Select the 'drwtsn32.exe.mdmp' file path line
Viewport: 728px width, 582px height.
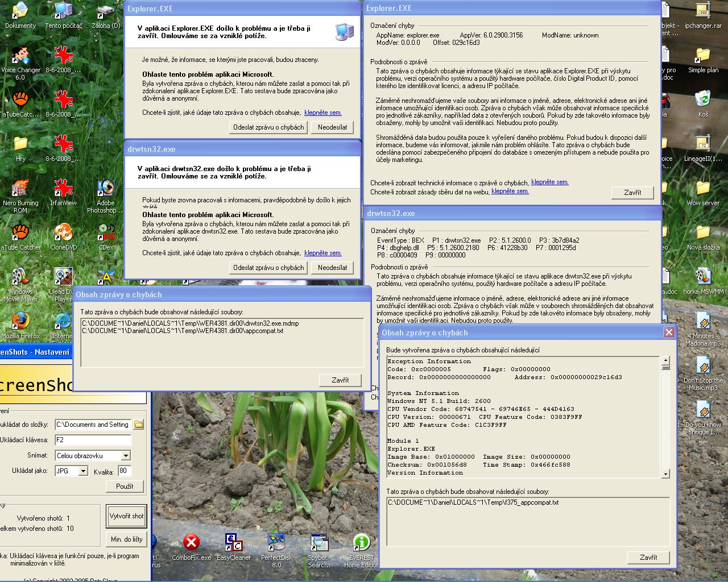[191, 323]
